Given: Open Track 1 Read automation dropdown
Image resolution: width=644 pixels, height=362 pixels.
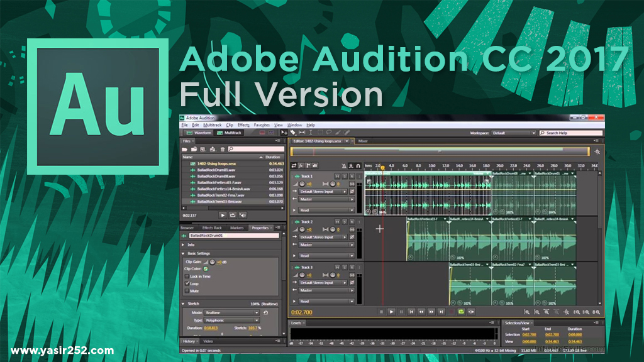Looking at the screenshot, I should (326, 210).
